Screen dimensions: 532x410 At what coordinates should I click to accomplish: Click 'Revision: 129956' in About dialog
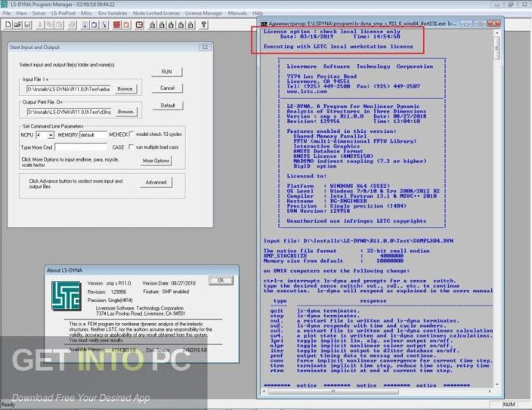coord(107,291)
